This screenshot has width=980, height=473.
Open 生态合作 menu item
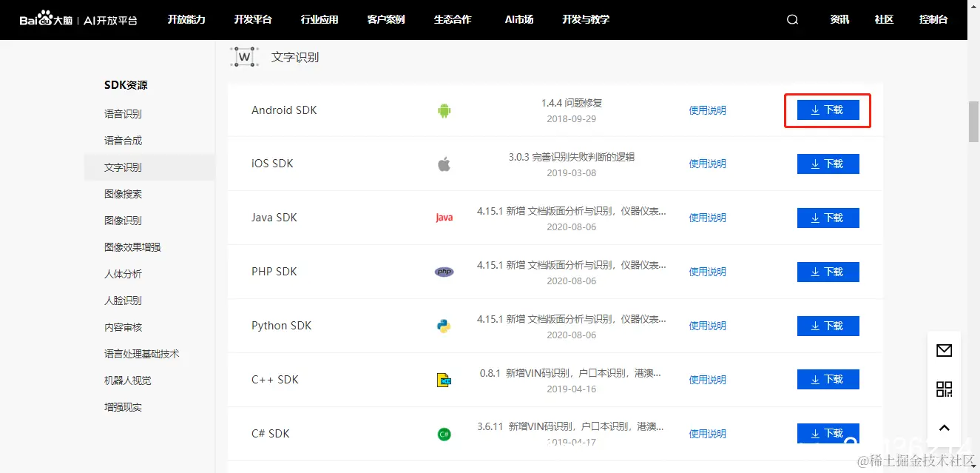[x=453, y=19]
